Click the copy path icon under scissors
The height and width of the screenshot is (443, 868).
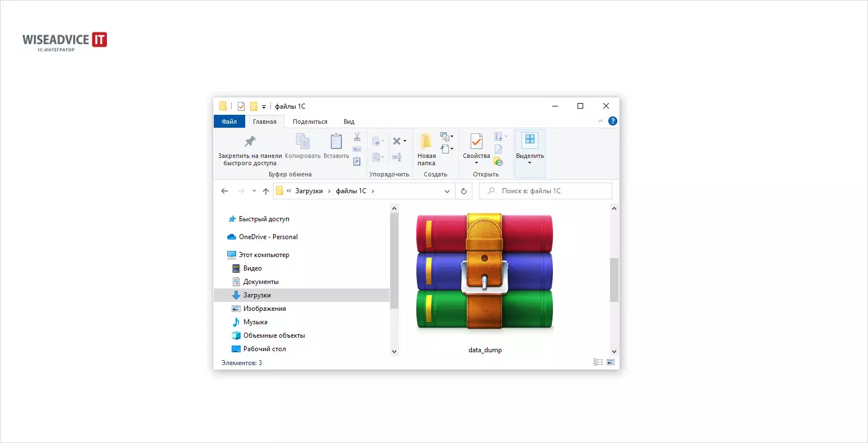click(x=357, y=150)
